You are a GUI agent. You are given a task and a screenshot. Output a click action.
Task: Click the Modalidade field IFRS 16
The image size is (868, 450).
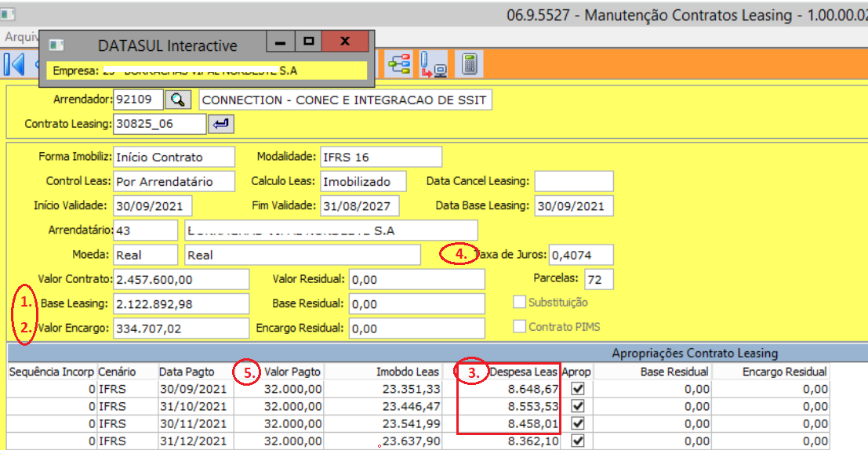click(x=381, y=158)
